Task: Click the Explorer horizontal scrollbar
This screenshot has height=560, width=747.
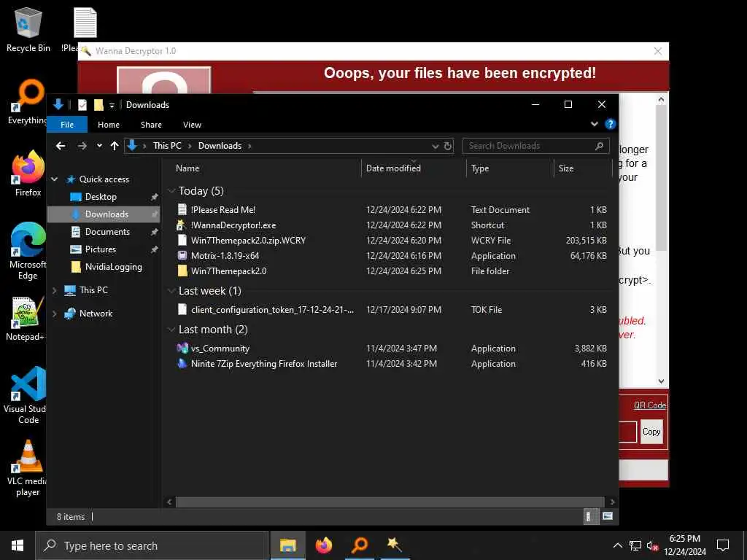Action: coord(390,502)
